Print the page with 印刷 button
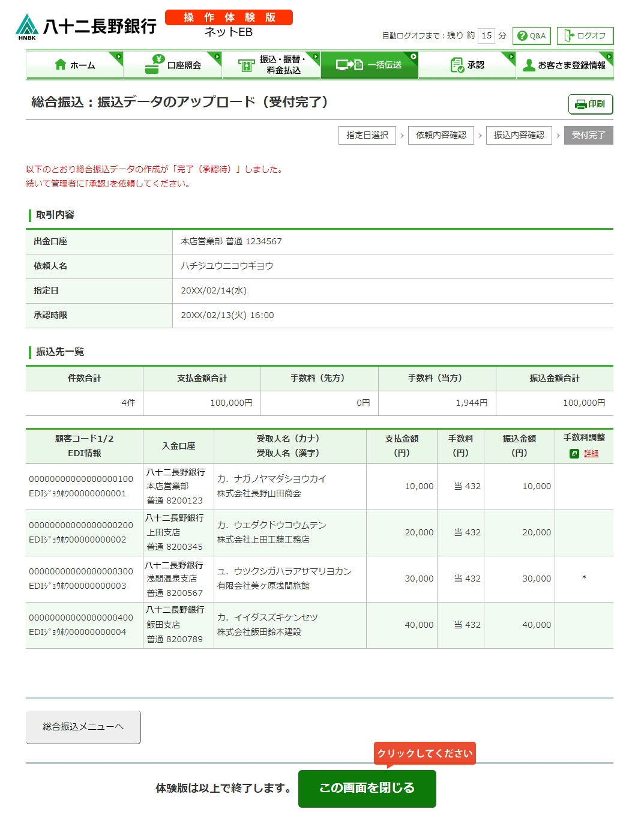 coord(590,104)
